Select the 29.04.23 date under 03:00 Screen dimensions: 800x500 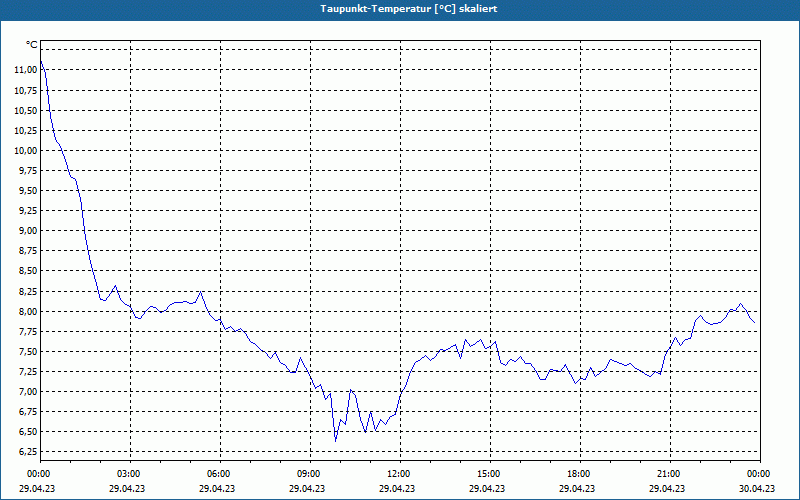[x=127, y=488]
